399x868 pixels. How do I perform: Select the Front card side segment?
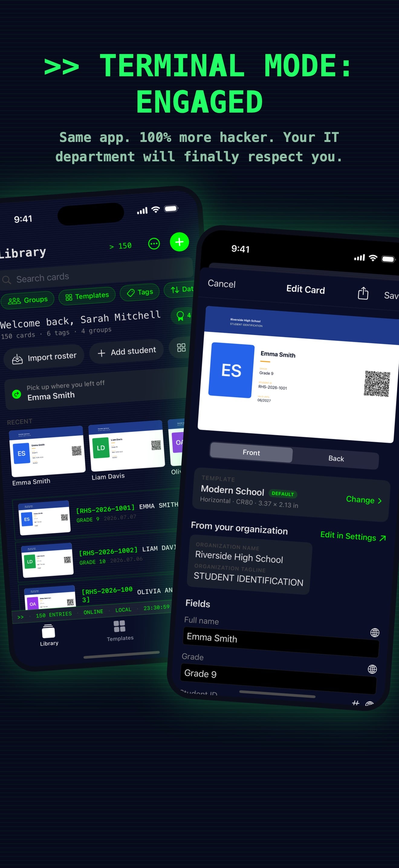click(x=251, y=452)
